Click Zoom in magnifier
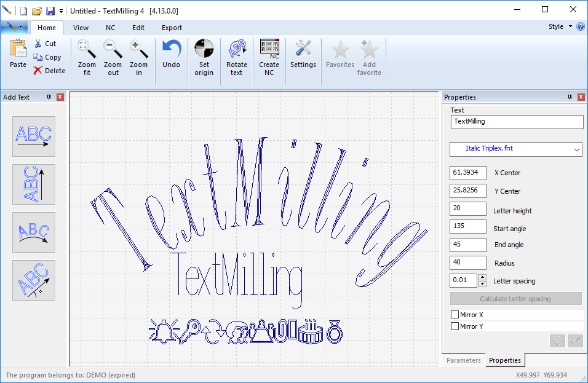588x383 pixels. click(x=139, y=57)
